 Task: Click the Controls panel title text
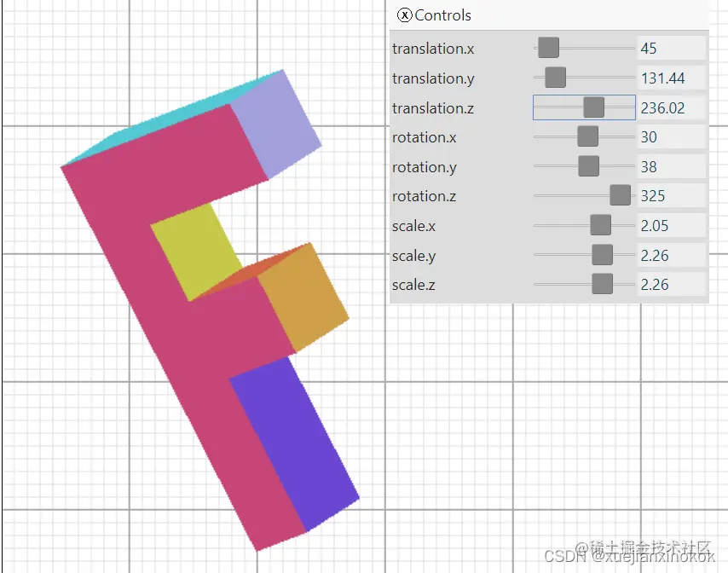click(442, 15)
